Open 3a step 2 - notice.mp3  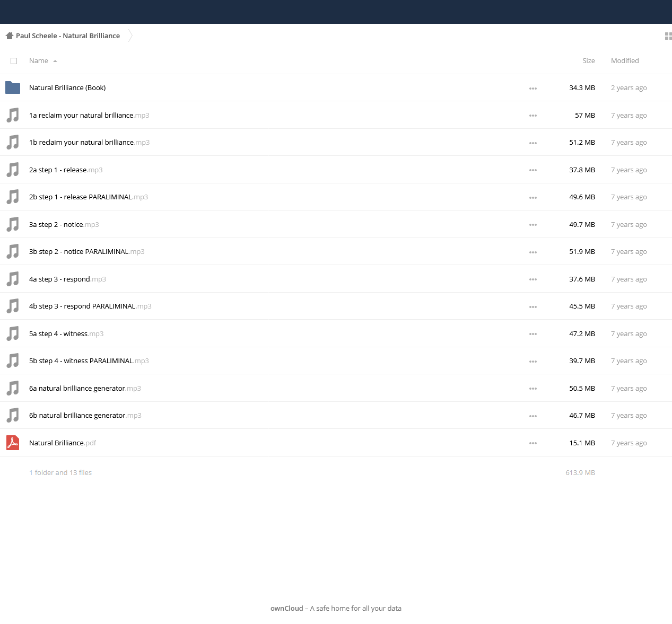pos(64,224)
